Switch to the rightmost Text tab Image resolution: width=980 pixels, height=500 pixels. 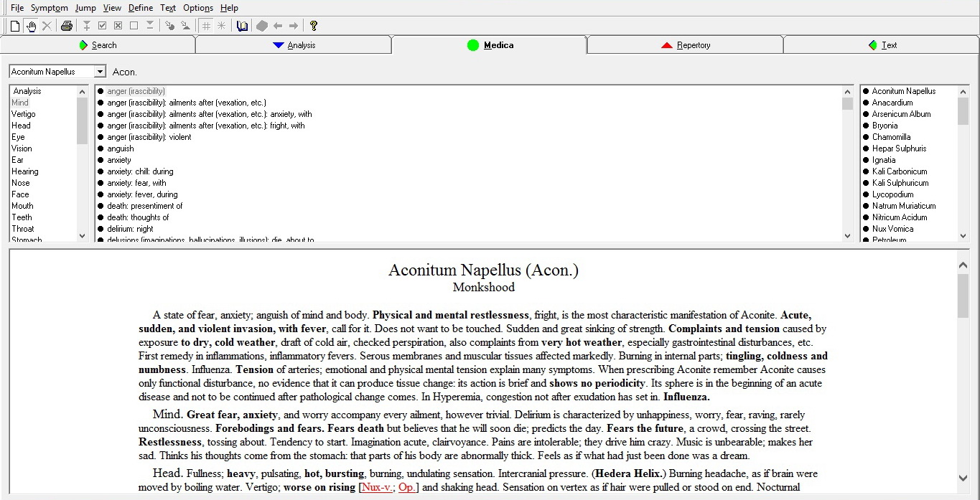[x=881, y=45]
